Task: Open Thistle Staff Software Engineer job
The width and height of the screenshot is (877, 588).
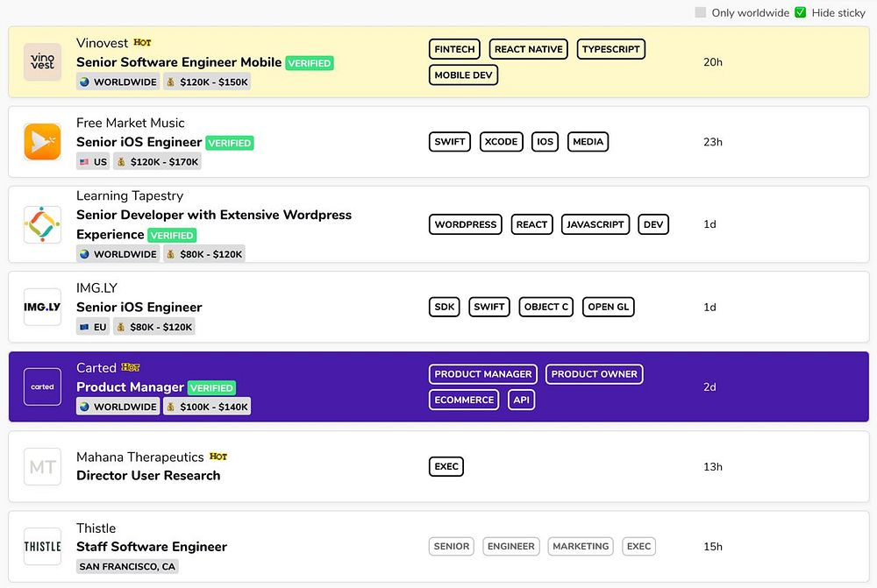Action: [x=152, y=547]
